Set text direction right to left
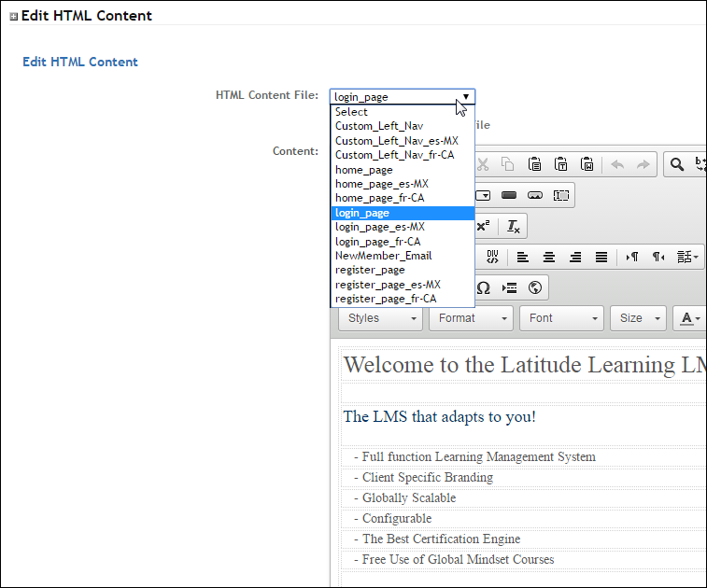This screenshot has width=707, height=588. 658,257
